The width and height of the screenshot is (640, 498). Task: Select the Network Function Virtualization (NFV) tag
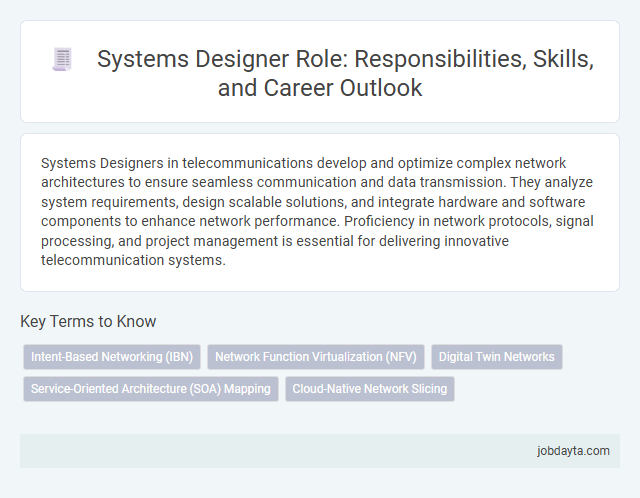click(316, 357)
